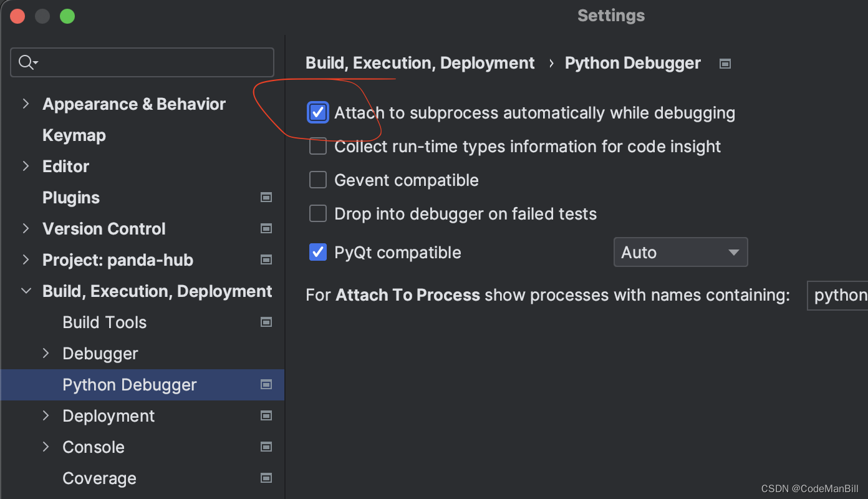Image resolution: width=868 pixels, height=499 pixels.
Task: Enable the Gevent compatible checkbox
Action: (318, 180)
